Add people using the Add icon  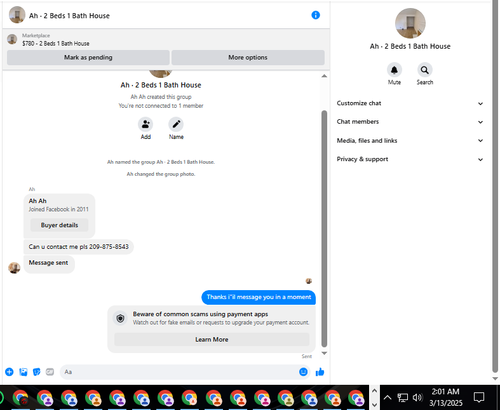coord(146,124)
